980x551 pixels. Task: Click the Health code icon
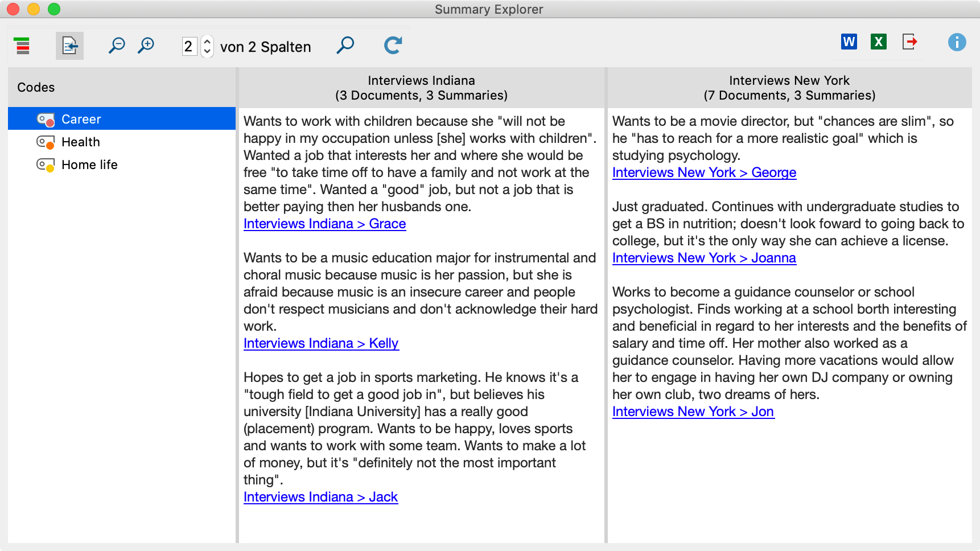click(x=46, y=142)
